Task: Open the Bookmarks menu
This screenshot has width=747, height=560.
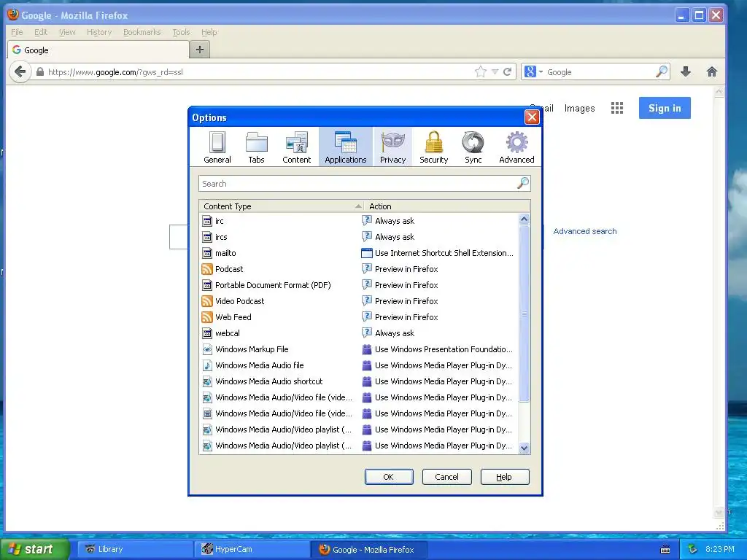Action: pos(142,32)
